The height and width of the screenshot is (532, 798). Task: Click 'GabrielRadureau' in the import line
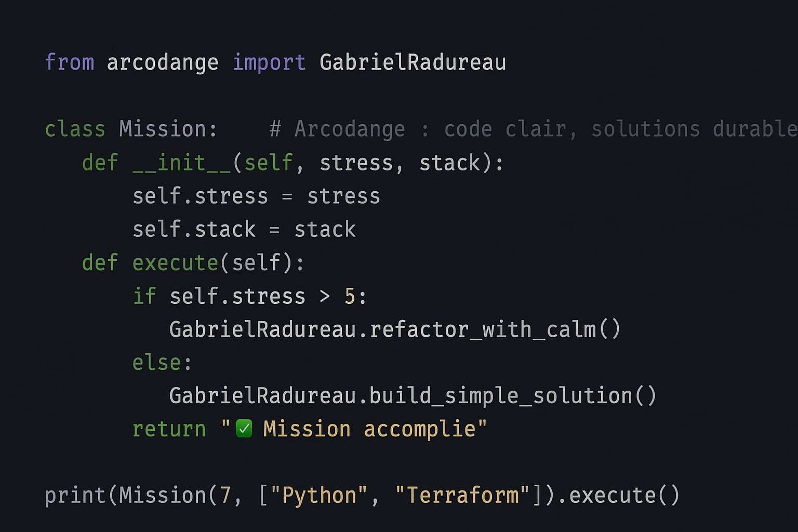point(413,62)
